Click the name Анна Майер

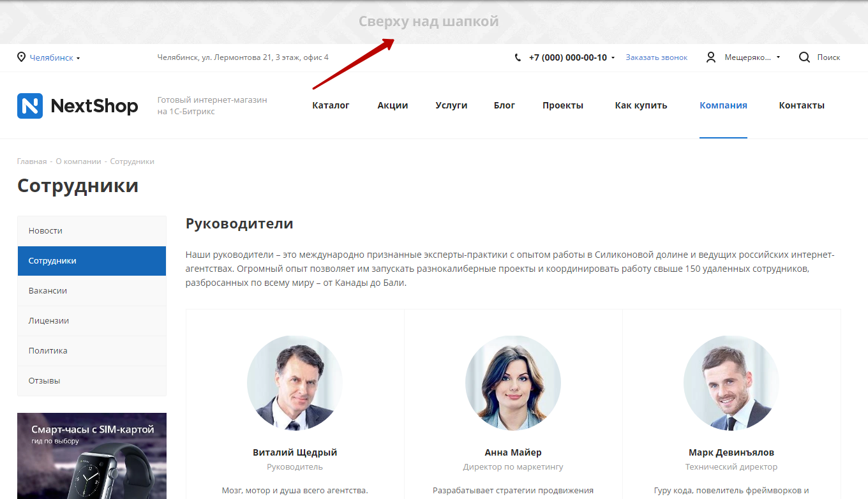tap(513, 452)
